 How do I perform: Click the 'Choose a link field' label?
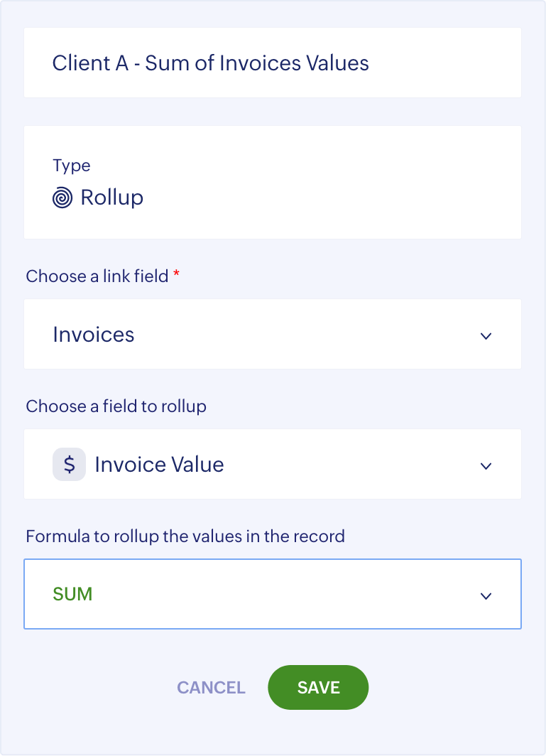97,276
